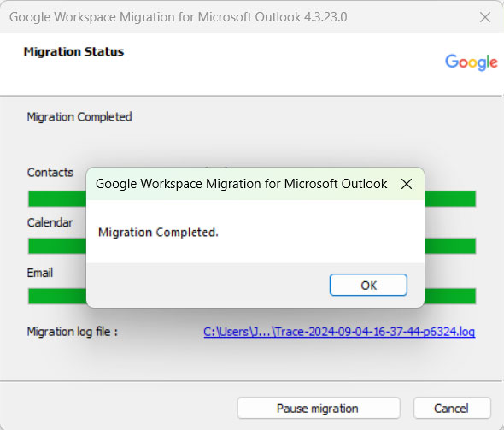Viewport: 504px width, 430px height.
Task: Open the Trace migration log file link
Action: (339, 332)
